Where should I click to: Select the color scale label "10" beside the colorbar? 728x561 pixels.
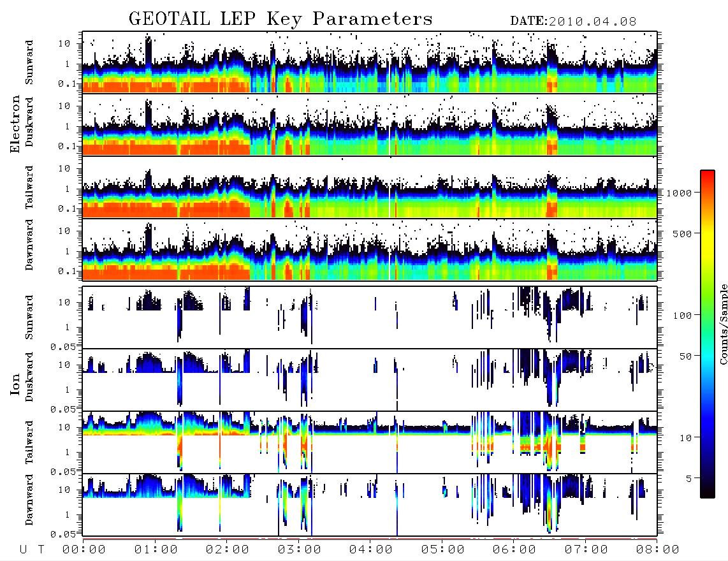(x=685, y=438)
